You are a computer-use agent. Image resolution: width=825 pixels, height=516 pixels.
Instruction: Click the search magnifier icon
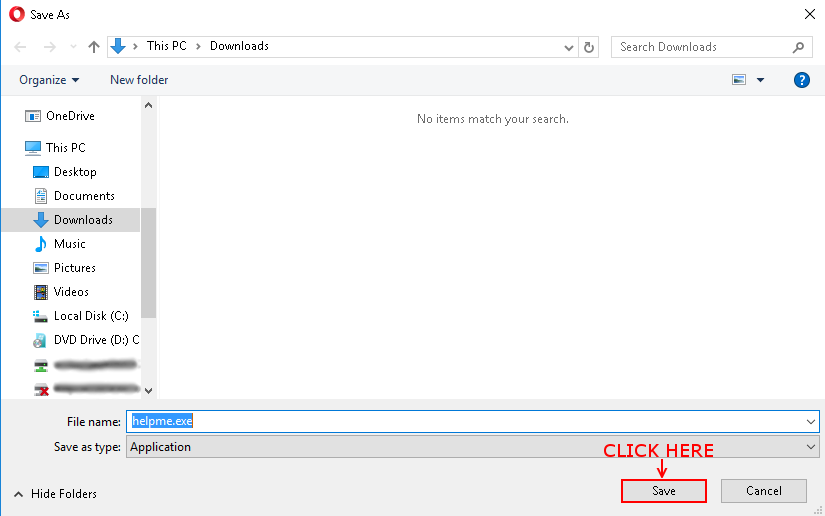click(798, 47)
